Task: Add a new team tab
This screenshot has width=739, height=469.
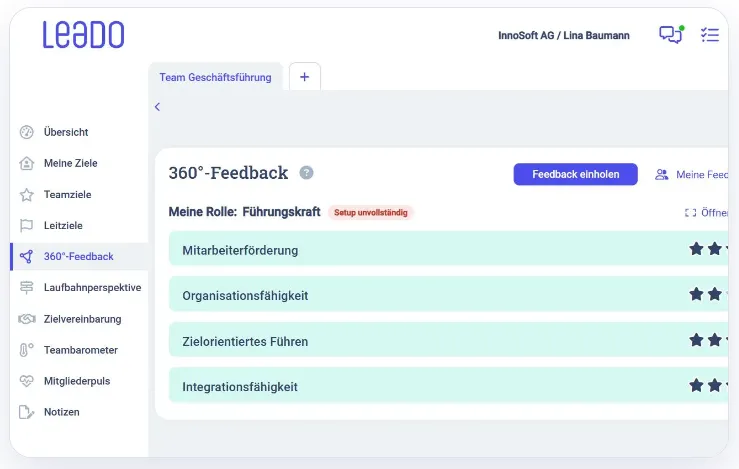Action: [304, 77]
